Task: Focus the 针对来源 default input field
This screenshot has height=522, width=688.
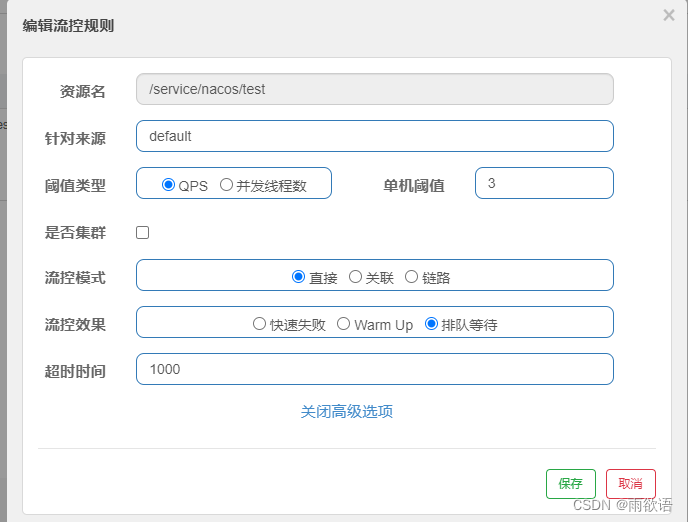Action: click(x=375, y=136)
